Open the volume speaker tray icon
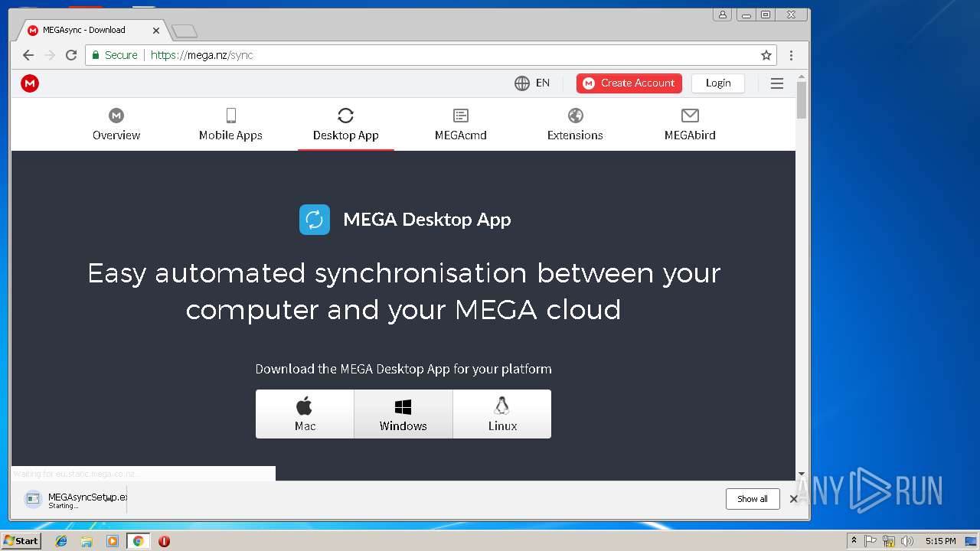The width and height of the screenshot is (980, 551). pos(907,541)
